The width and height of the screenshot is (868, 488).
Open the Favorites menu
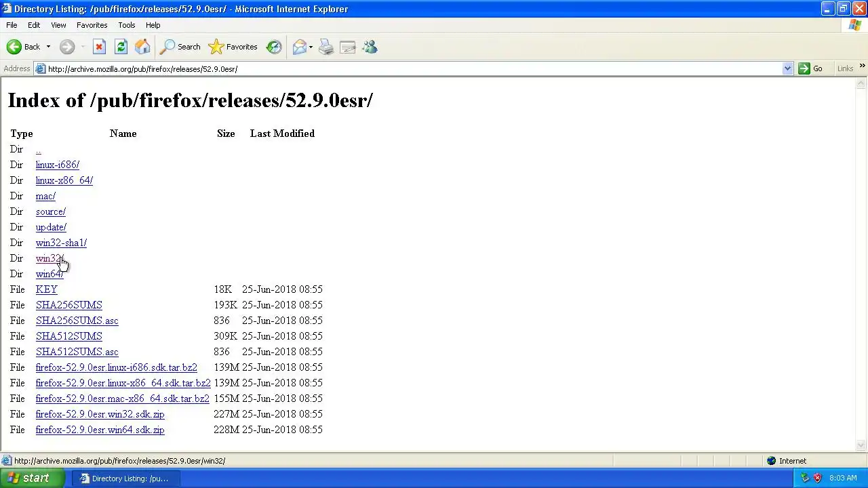coord(92,25)
